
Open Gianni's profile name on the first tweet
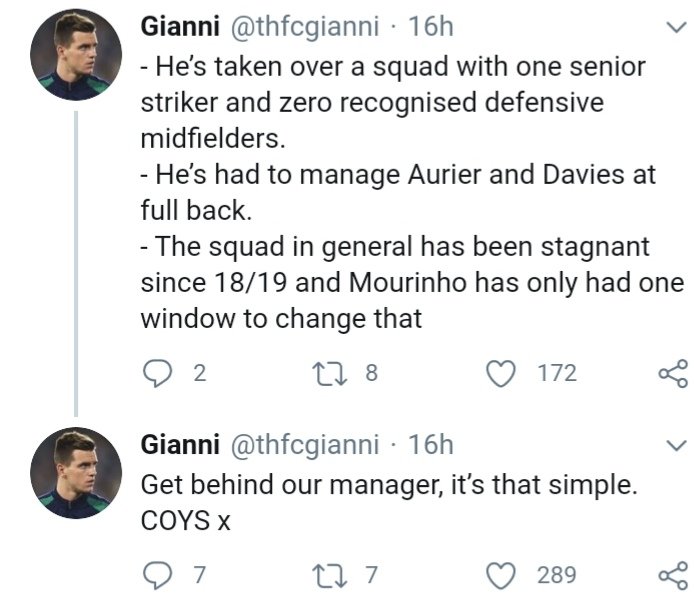tap(182, 28)
